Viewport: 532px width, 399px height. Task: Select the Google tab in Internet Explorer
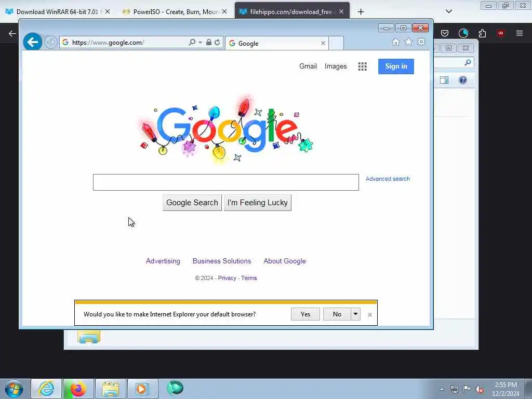pyautogui.click(x=276, y=43)
